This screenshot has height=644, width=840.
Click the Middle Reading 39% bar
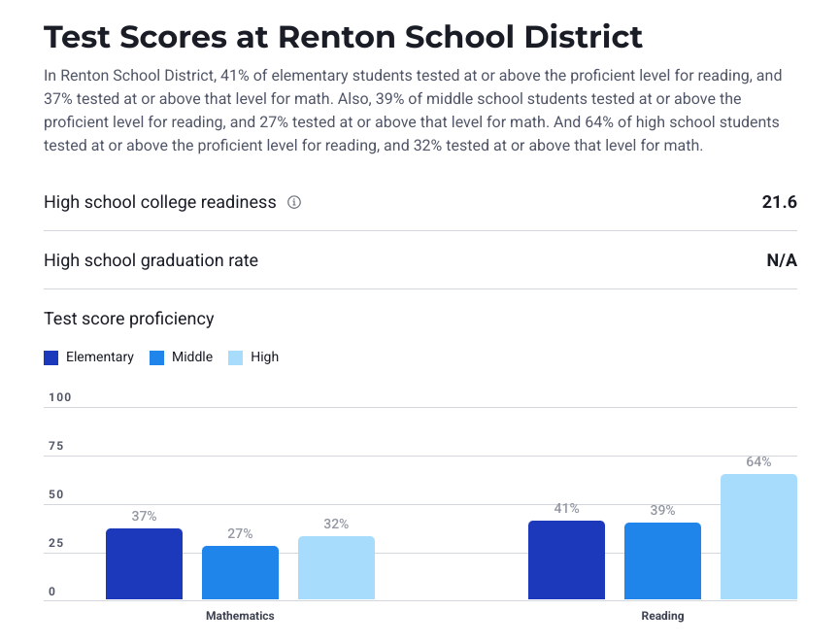coord(662,561)
